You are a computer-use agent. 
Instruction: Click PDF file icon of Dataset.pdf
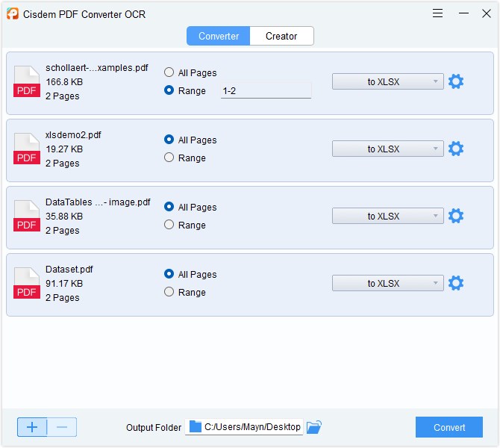coord(26,283)
